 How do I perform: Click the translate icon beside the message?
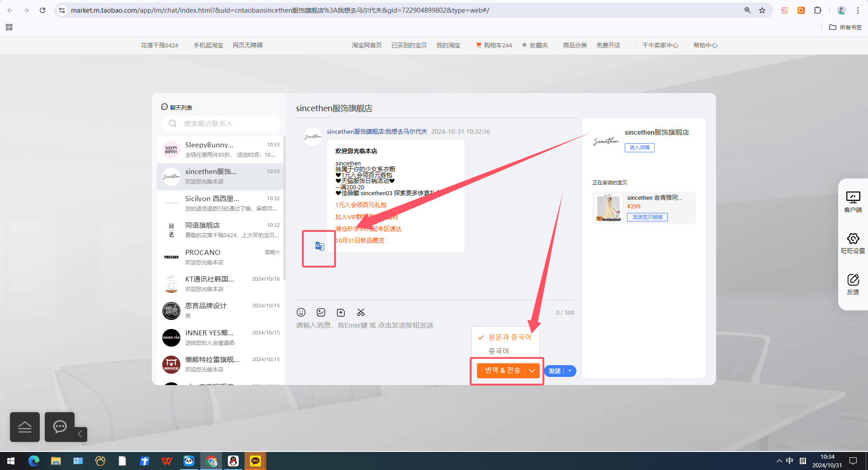click(x=320, y=246)
